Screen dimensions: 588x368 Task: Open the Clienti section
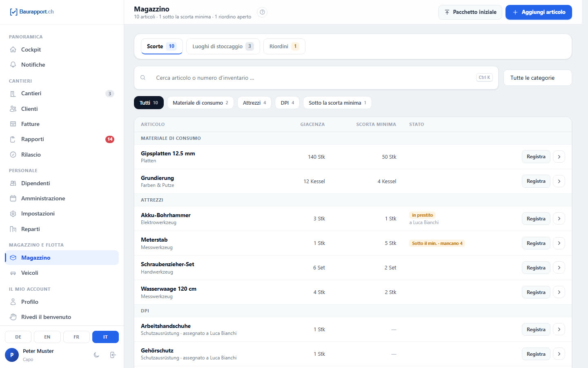(62, 109)
